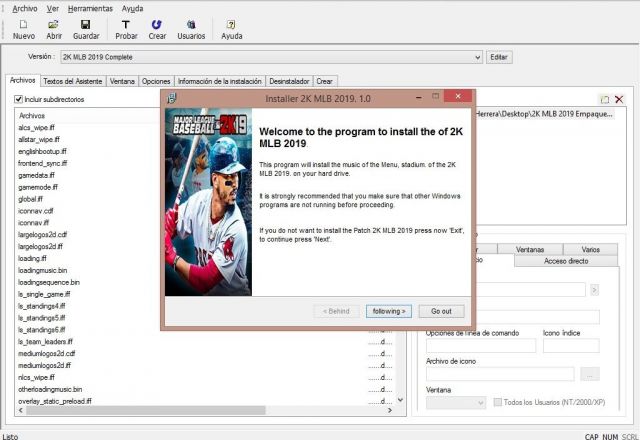Image resolution: width=640 pixels, height=440 pixels.
Task: Open Información de la instalación tab
Action: tap(220, 81)
